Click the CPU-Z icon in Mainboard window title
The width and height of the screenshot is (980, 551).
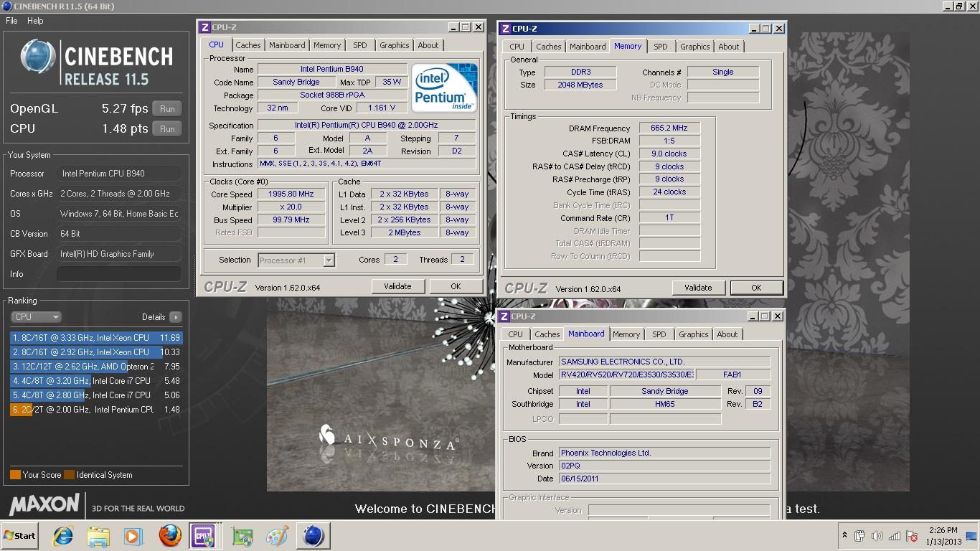tap(506, 316)
